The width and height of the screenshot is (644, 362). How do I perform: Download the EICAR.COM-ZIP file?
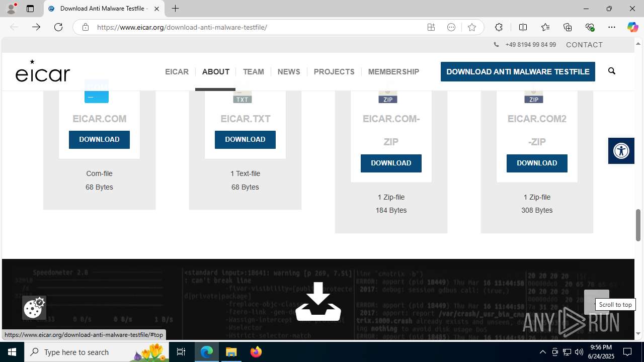tap(391, 163)
